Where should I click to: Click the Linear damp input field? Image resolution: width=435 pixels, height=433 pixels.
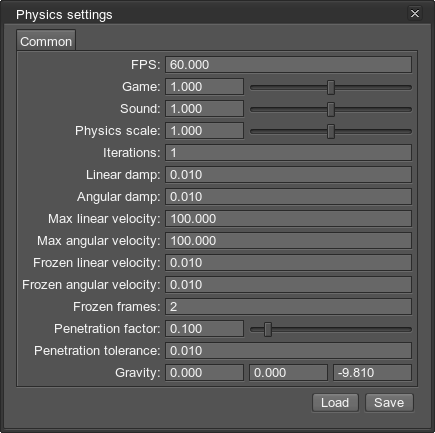(288, 175)
